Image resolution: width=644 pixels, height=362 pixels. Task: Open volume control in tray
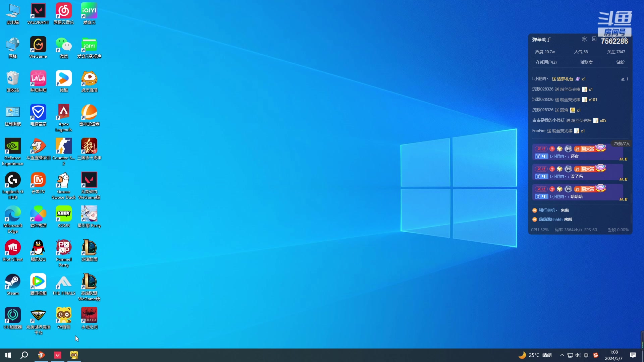[578, 355]
